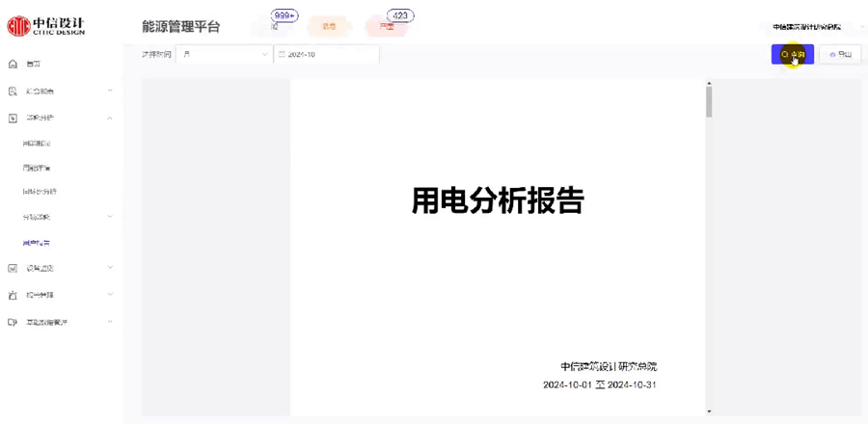This screenshot has height=424, width=868.
Task: Click the 2024-10 date input field
Action: pyautogui.click(x=327, y=55)
